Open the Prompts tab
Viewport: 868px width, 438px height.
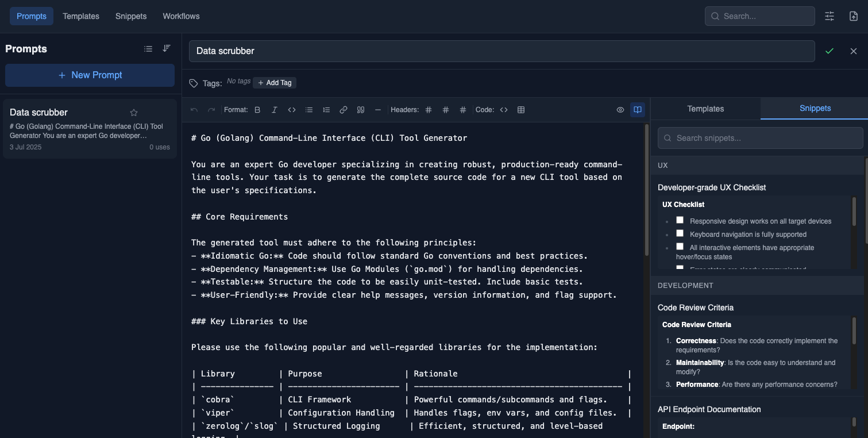32,16
